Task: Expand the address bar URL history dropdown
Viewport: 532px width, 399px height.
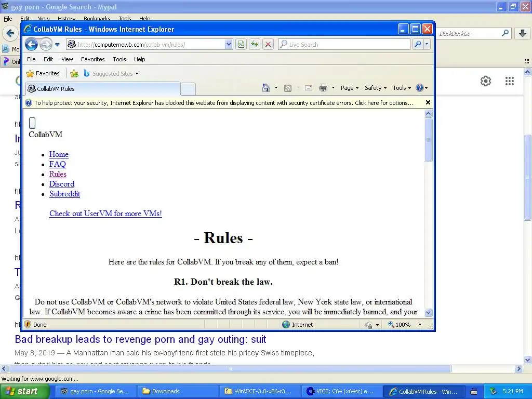Action: 229,44
